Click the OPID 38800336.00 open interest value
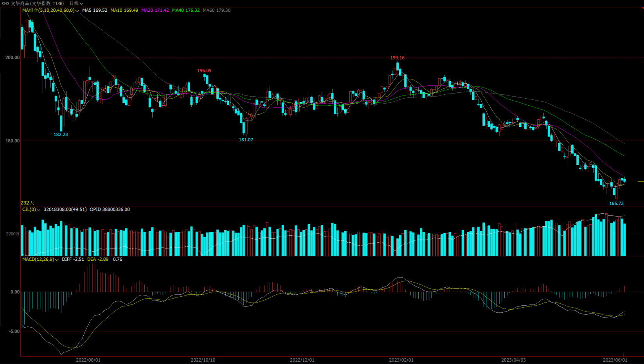Viewport: 644px width, 364px height. (110, 209)
